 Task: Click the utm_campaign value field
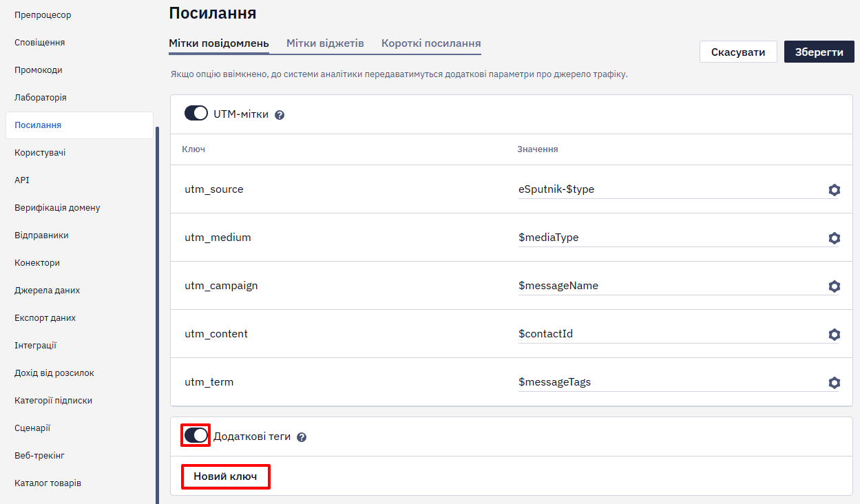[672, 286]
